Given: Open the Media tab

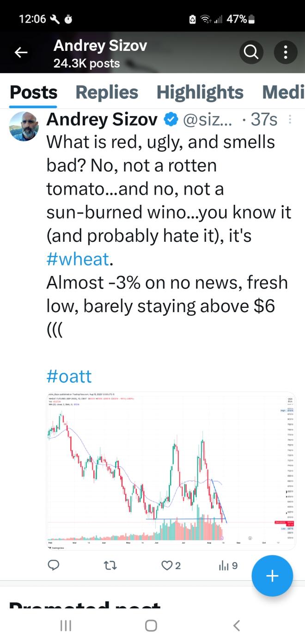Looking at the screenshot, I should pyautogui.click(x=283, y=92).
